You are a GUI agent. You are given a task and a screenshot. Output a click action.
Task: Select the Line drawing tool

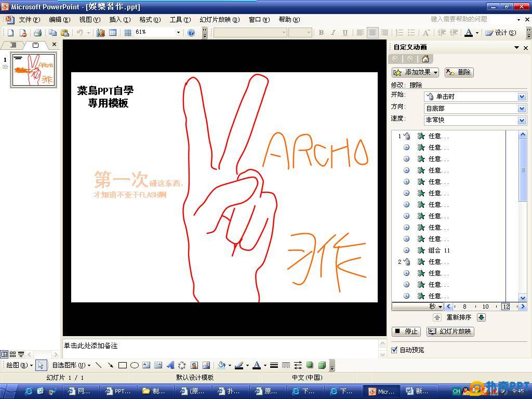(x=98, y=365)
